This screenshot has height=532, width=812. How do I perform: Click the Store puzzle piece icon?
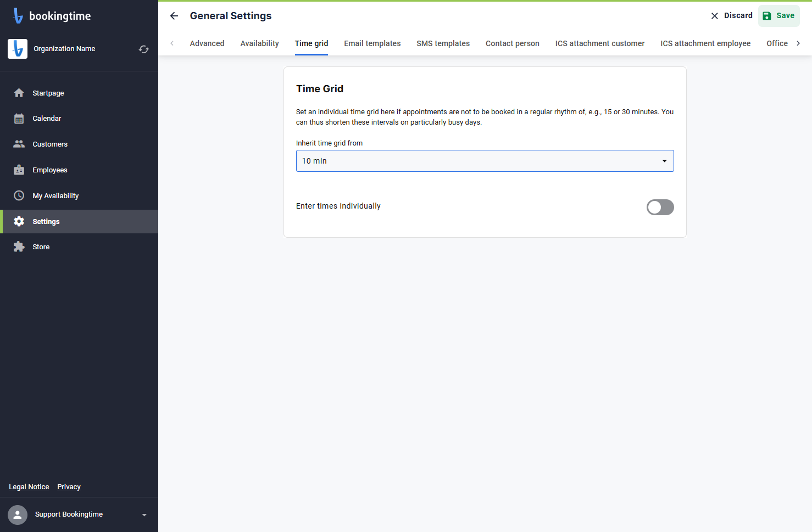pyautogui.click(x=19, y=247)
